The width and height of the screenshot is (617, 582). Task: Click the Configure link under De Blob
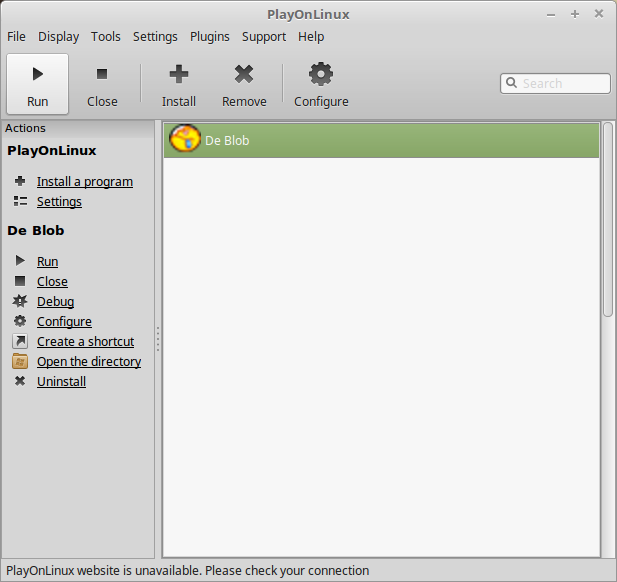[65, 322]
